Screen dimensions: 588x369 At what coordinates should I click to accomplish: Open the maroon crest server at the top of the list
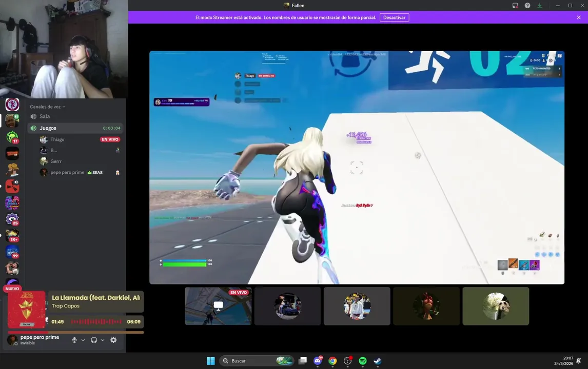[12, 104]
